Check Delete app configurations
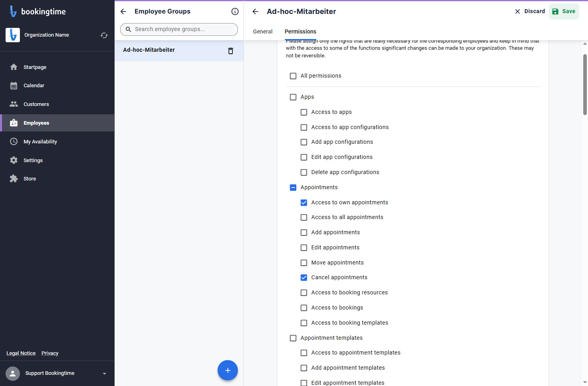588x386 pixels. click(x=304, y=172)
